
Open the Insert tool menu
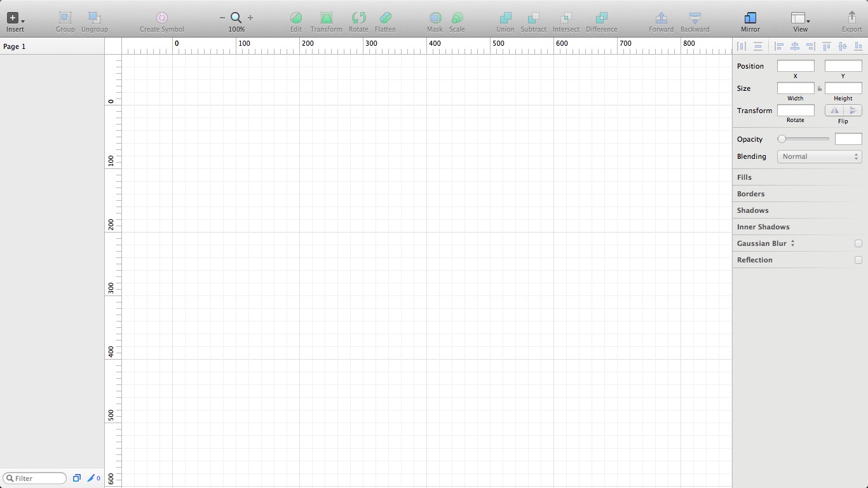pyautogui.click(x=15, y=19)
